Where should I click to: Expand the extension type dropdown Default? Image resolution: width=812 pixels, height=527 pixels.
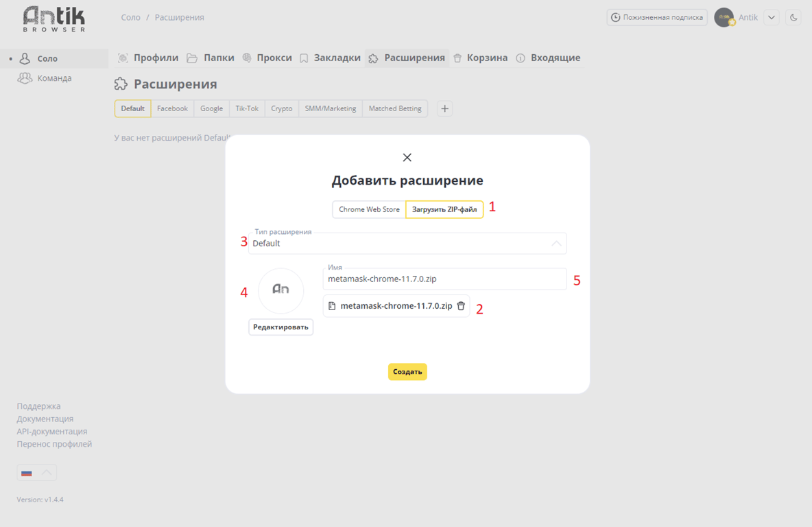coord(407,244)
